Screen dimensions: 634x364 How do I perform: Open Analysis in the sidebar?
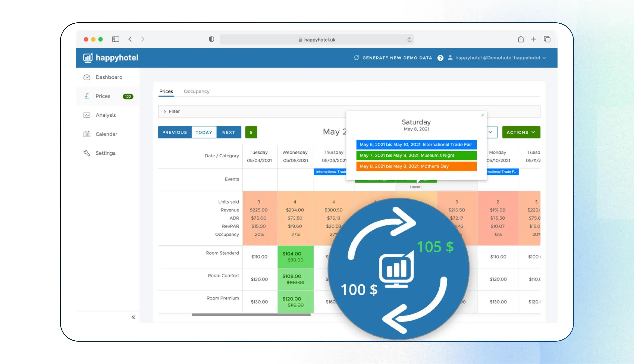[105, 115]
